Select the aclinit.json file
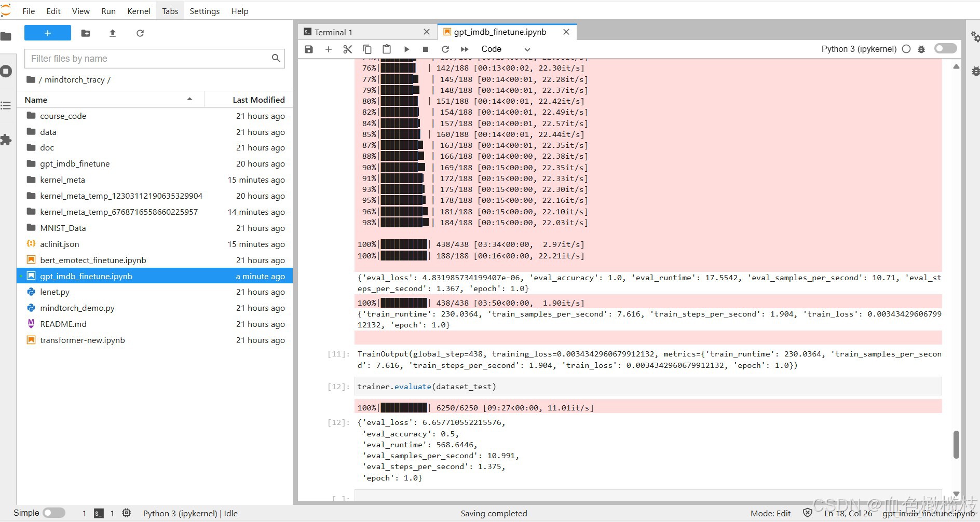 155,244
